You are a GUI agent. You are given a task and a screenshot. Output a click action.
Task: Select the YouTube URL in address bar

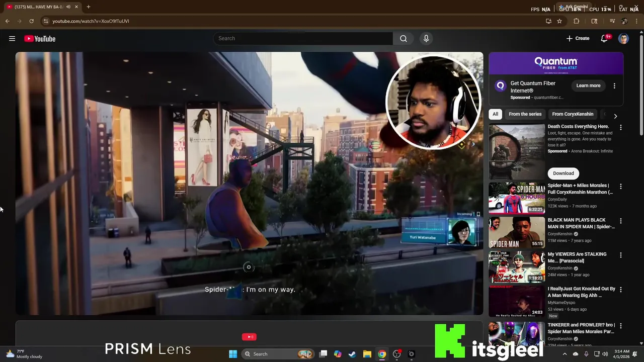click(x=91, y=21)
